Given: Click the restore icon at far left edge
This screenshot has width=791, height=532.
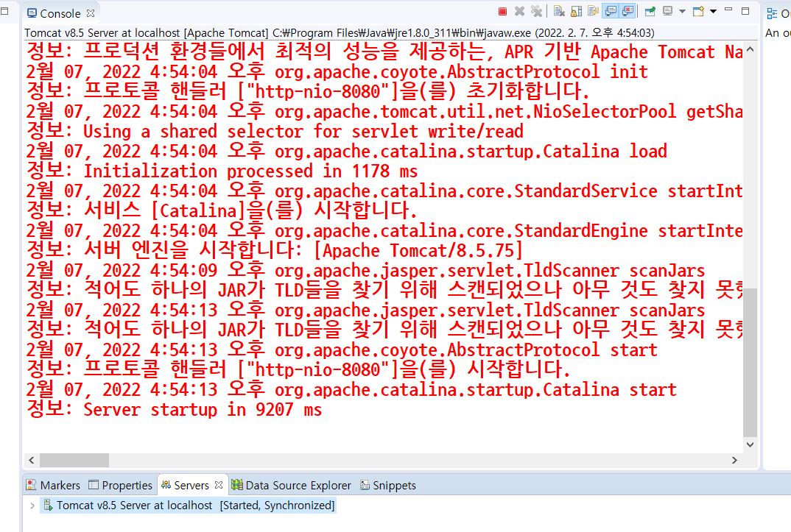Looking at the screenshot, I should (4, 10).
